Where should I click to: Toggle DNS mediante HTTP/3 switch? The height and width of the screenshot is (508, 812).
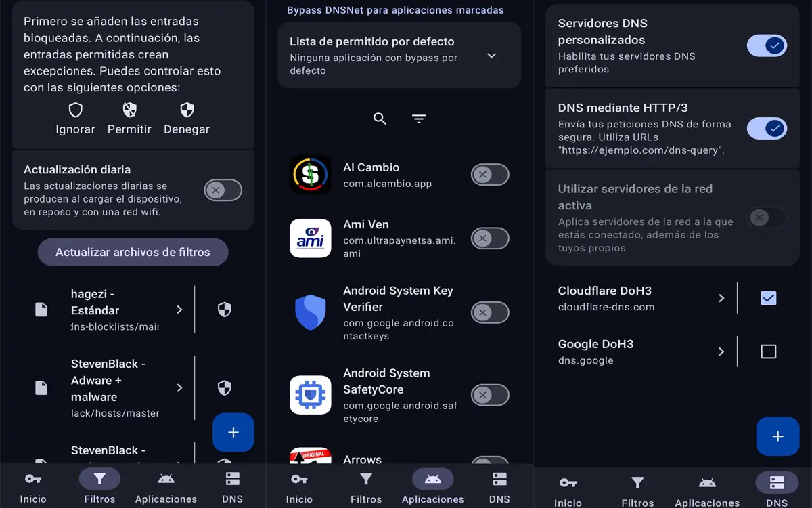767,128
